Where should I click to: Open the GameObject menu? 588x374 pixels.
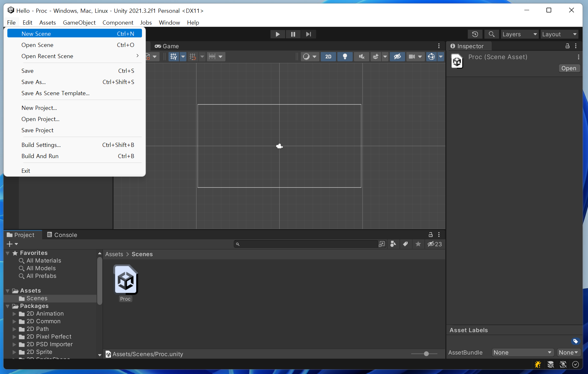79,22
